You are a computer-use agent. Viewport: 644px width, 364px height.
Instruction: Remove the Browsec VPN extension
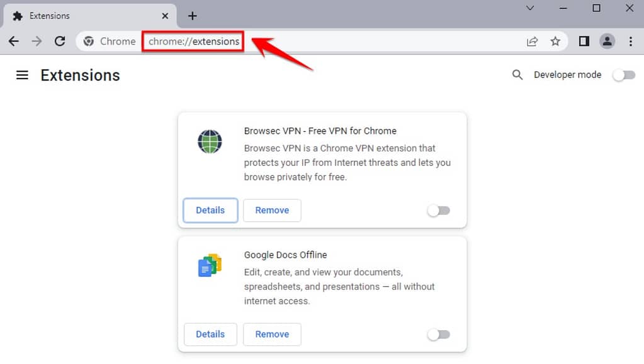272,210
